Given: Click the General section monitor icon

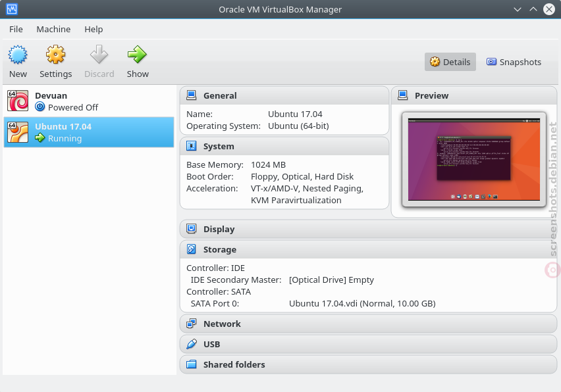Looking at the screenshot, I should click(x=192, y=95).
